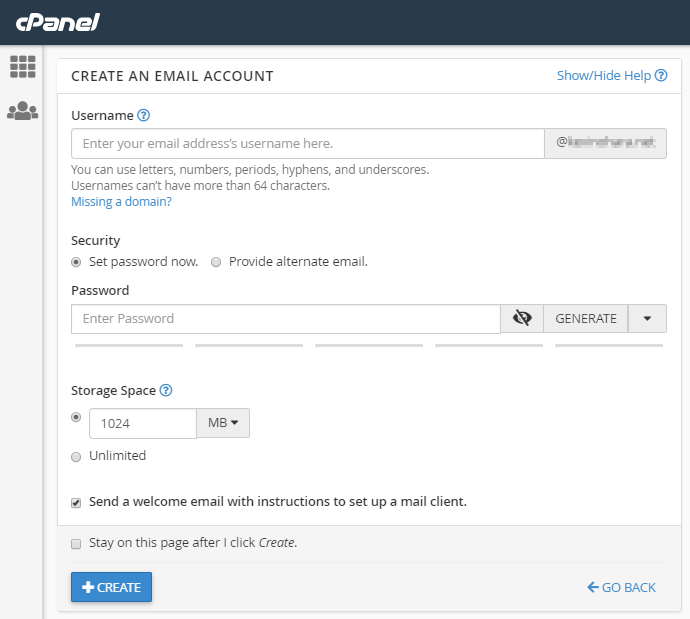Select Provide alternate email option

[216, 262]
